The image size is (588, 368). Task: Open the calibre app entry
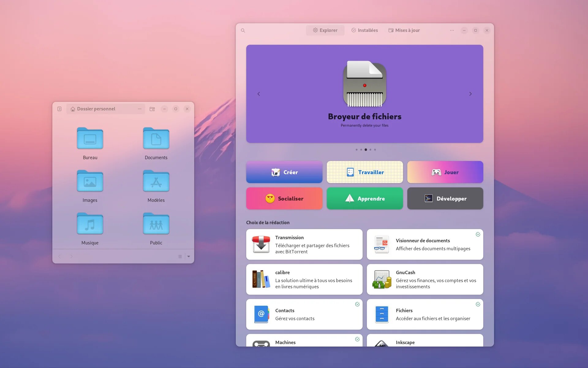pos(304,279)
